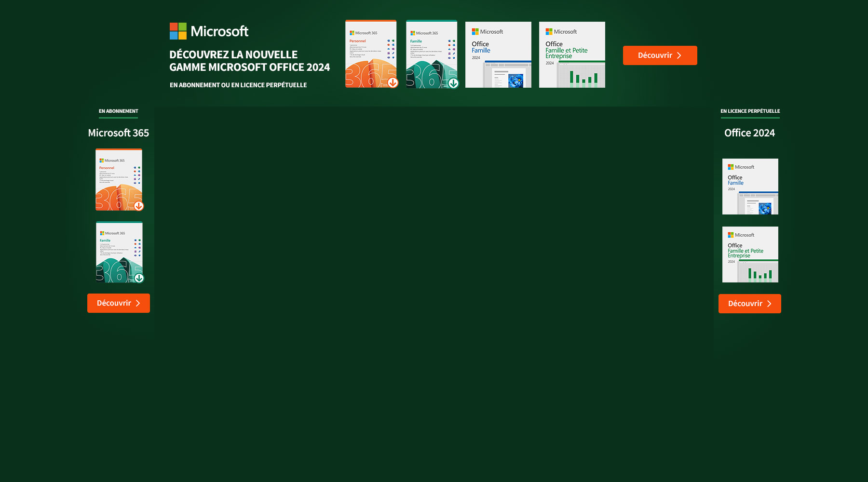Click the top banner Découvrir button
Screen dimensions: 868x482
pos(660,55)
